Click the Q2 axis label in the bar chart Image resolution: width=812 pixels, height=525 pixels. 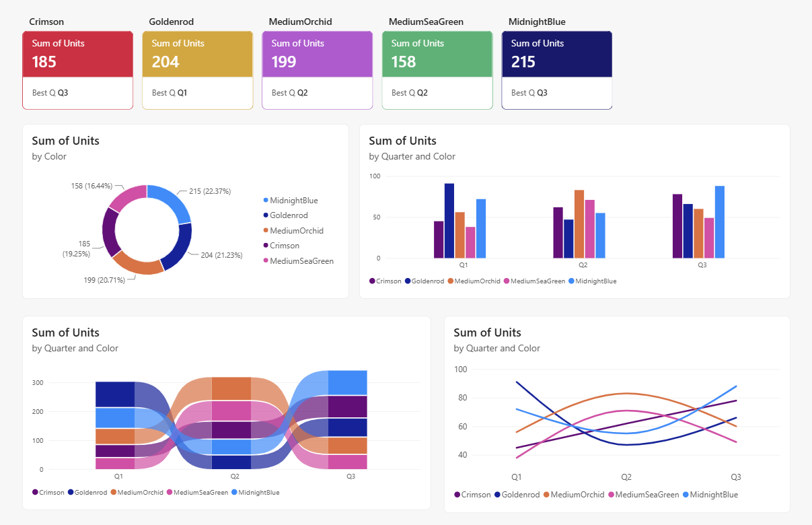tap(583, 265)
